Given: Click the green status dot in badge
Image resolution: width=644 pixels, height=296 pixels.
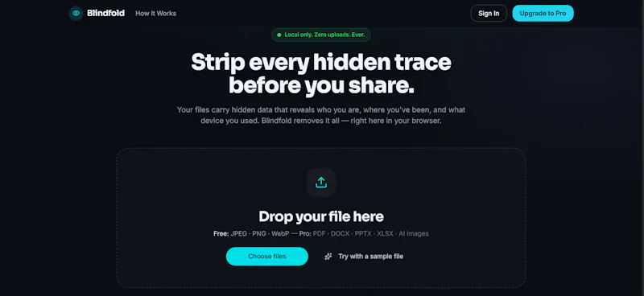Looking at the screenshot, I should click(279, 35).
